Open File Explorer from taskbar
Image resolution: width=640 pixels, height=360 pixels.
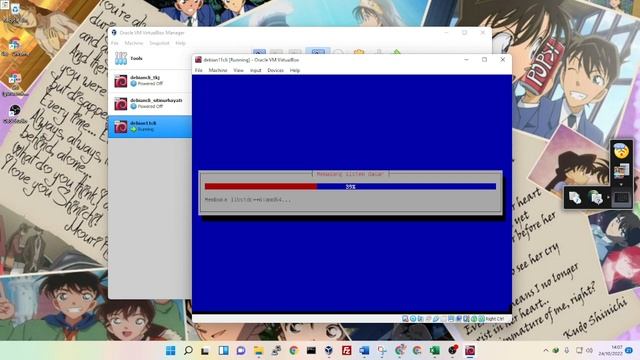258,350
